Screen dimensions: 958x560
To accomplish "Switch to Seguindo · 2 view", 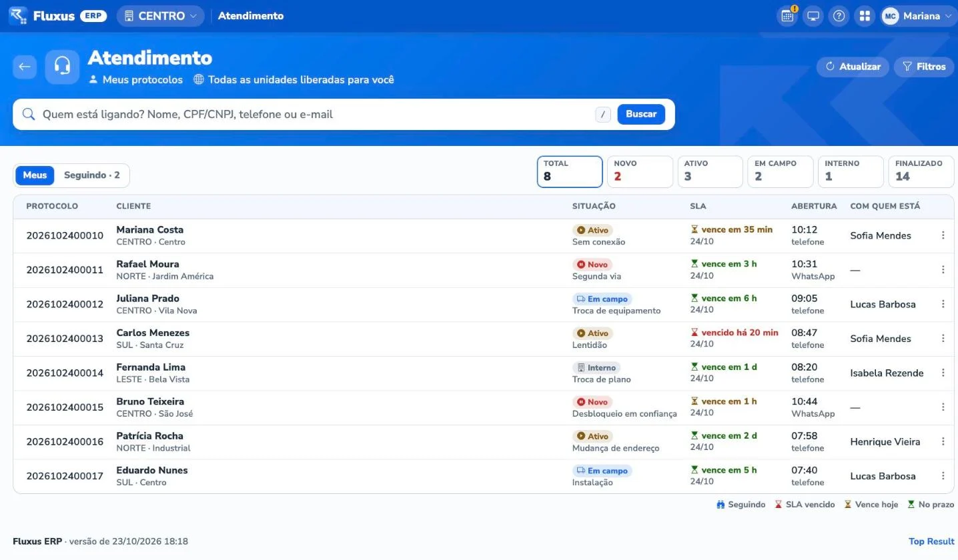I will (x=92, y=175).
